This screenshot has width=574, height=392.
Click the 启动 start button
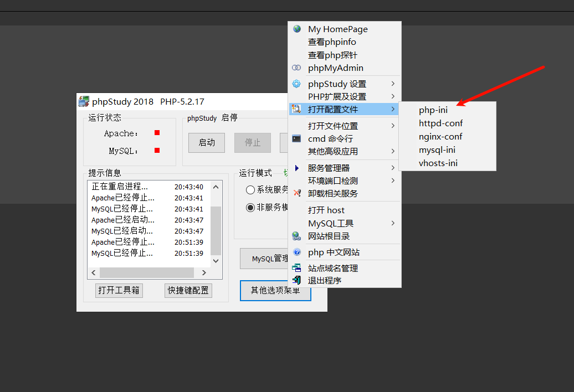[207, 143]
